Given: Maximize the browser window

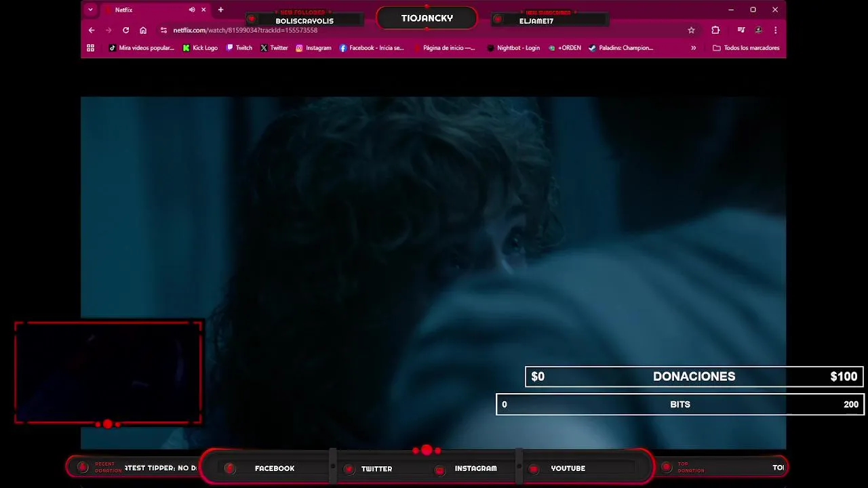Looking at the screenshot, I should (x=753, y=10).
